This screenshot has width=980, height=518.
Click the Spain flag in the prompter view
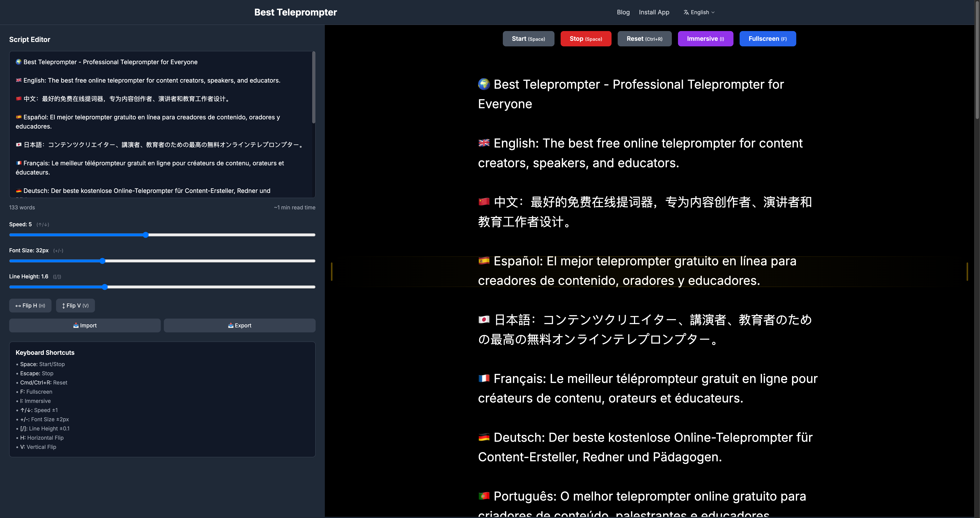coord(484,261)
